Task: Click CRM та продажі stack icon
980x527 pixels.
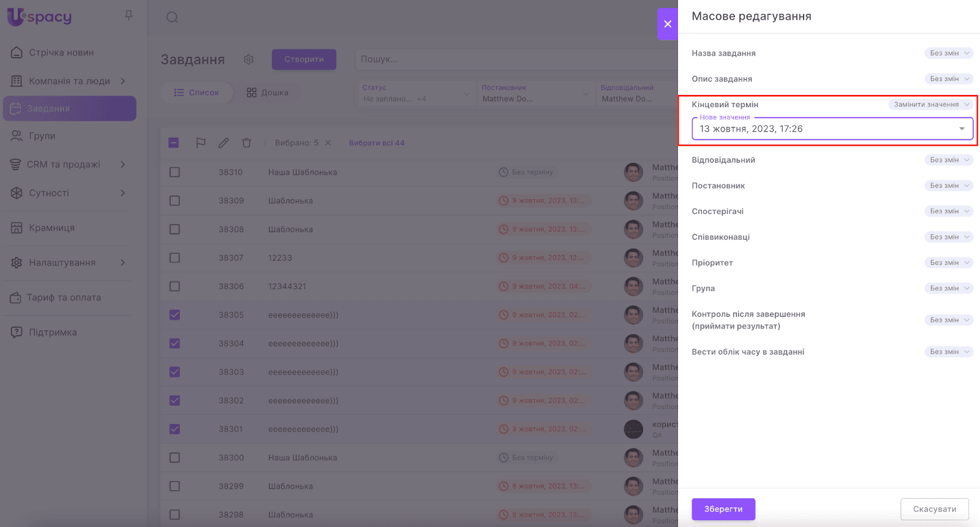Action: click(15, 164)
